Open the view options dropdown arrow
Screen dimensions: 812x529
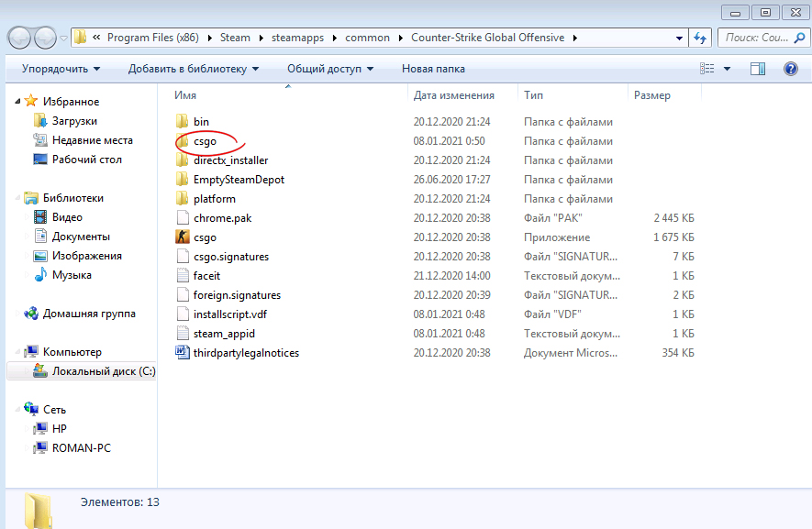(x=727, y=69)
